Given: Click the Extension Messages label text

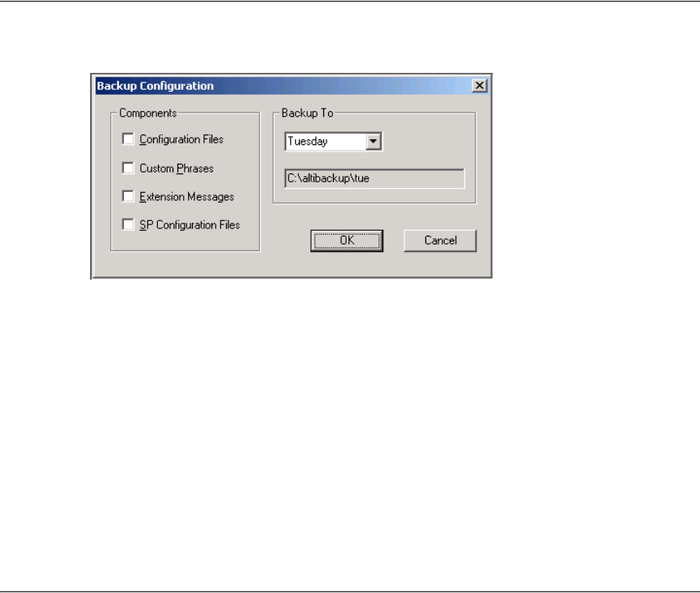Looking at the screenshot, I should click(x=186, y=197).
